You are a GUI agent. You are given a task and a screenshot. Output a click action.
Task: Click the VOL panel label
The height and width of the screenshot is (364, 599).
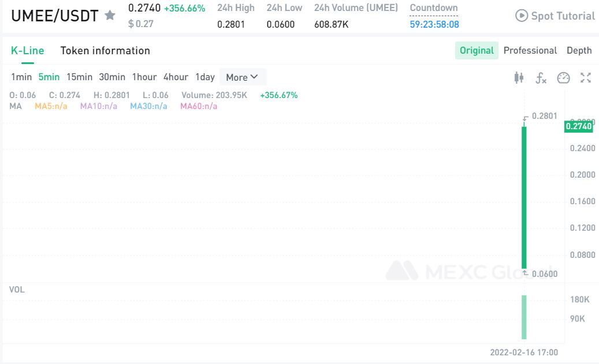click(17, 290)
